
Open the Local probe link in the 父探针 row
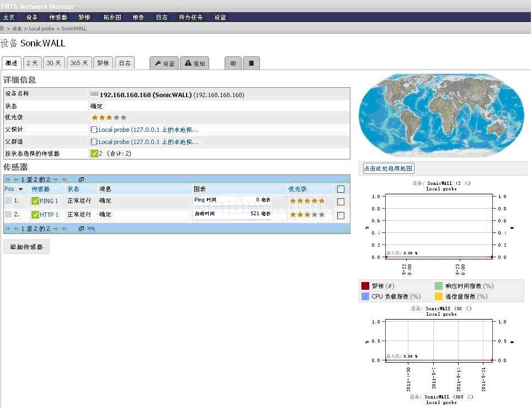point(148,130)
